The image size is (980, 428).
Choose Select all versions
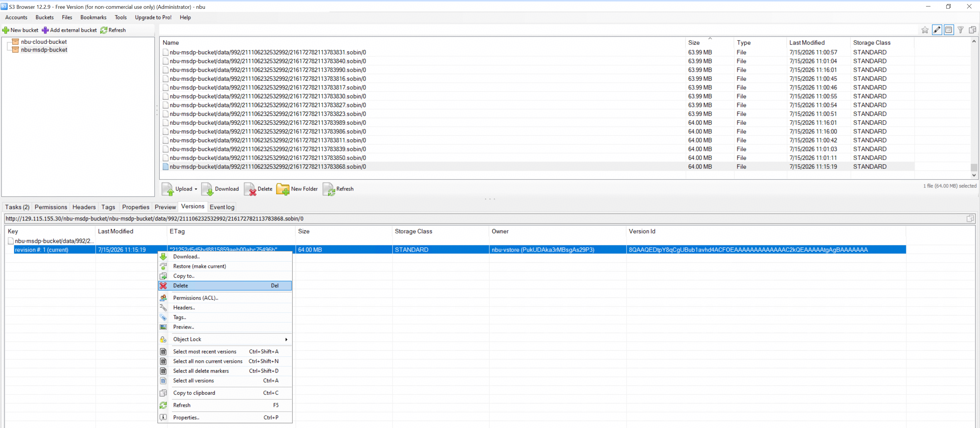tap(225, 381)
